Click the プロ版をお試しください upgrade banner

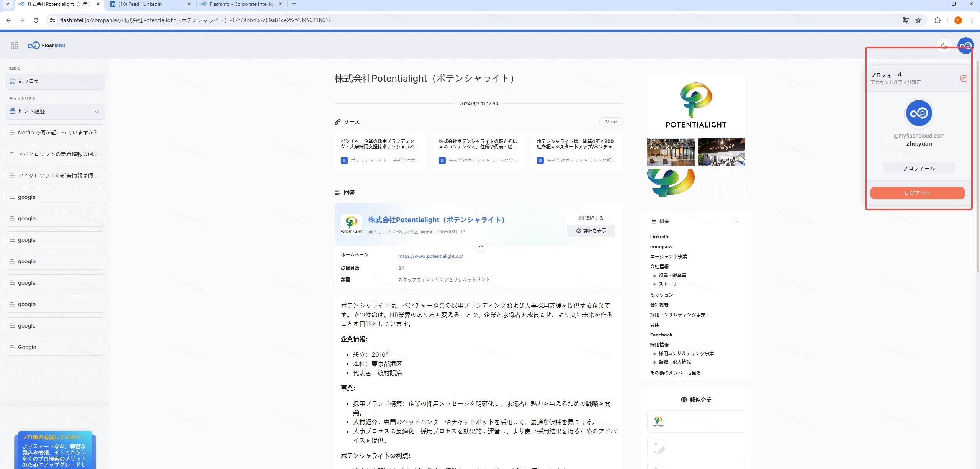pos(55,450)
